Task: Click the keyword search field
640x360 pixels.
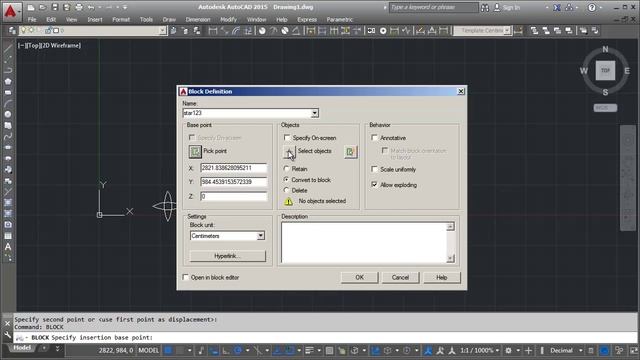Action: click(433, 7)
